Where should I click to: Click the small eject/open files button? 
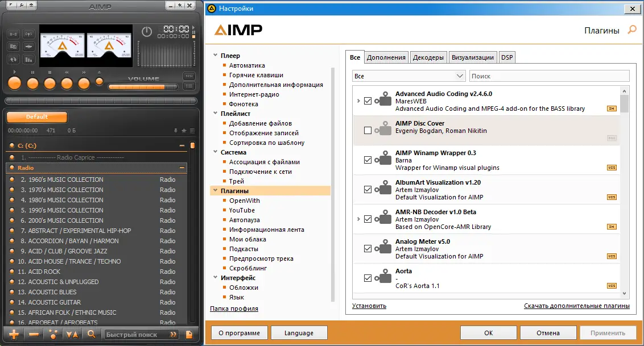coord(99,82)
